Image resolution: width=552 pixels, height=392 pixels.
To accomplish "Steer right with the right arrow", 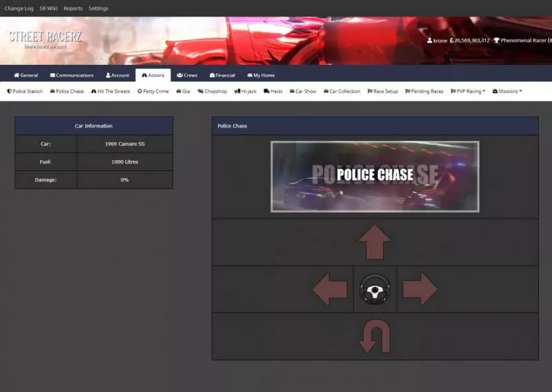I will tap(420, 289).
